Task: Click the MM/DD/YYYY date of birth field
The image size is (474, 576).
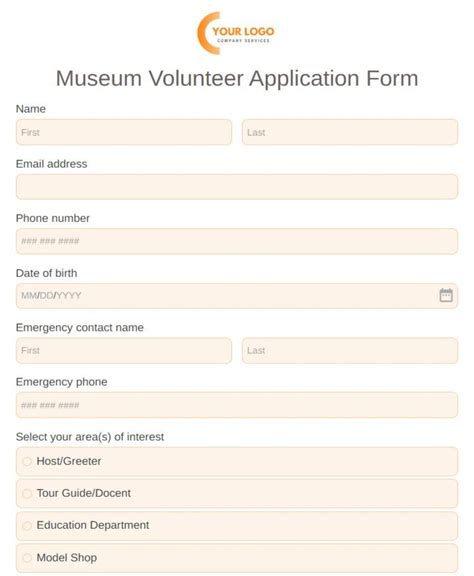Action: pos(237,296)
